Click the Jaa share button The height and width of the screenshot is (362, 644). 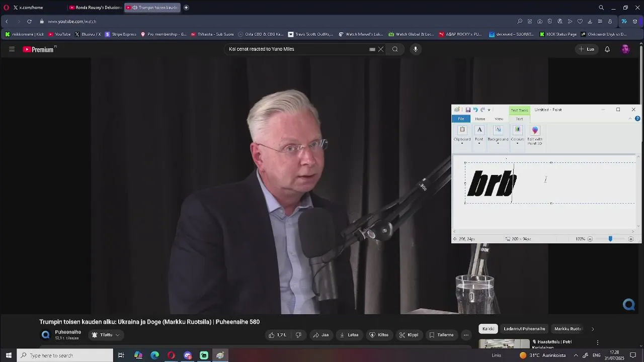click(x=321, y=335)
